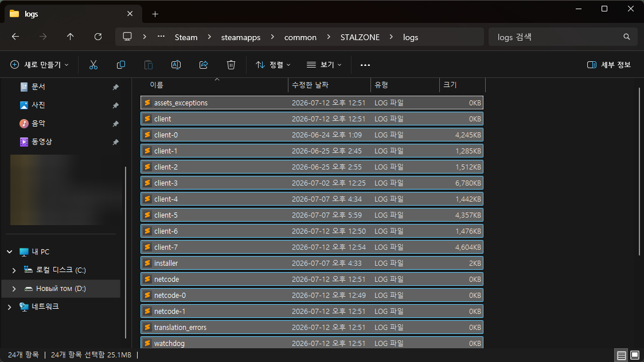
Task: Collapse the 내 PC tree node
Action: click(9, 251)
